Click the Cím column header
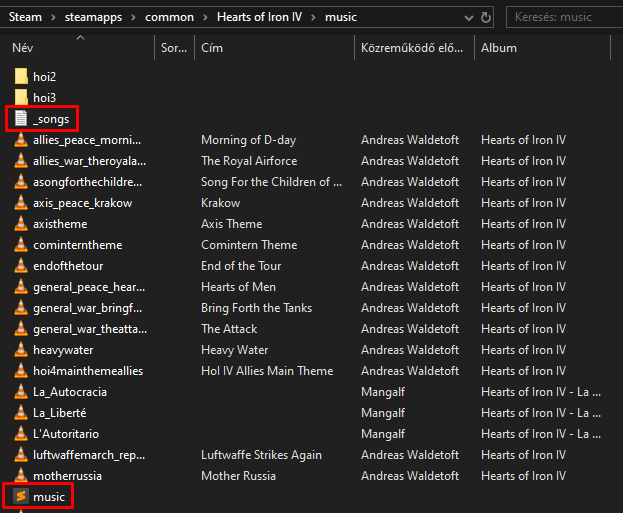 pyautogui.click(x=212, y=48)
